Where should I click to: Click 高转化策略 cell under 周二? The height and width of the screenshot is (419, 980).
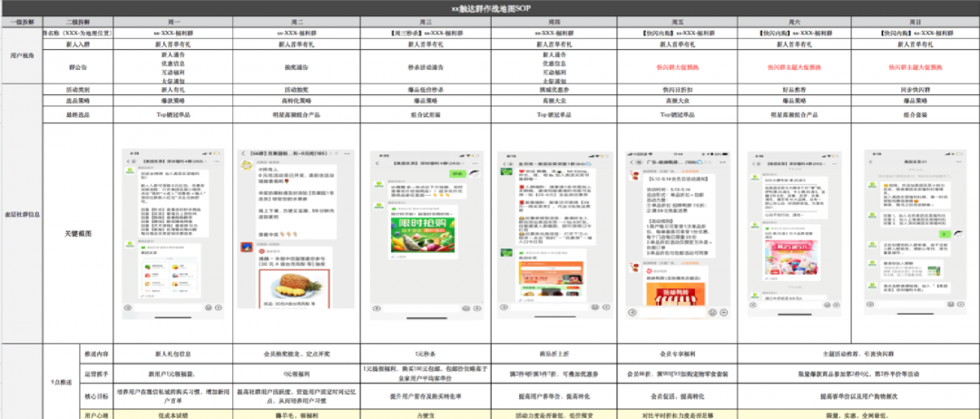click(296, 101)
